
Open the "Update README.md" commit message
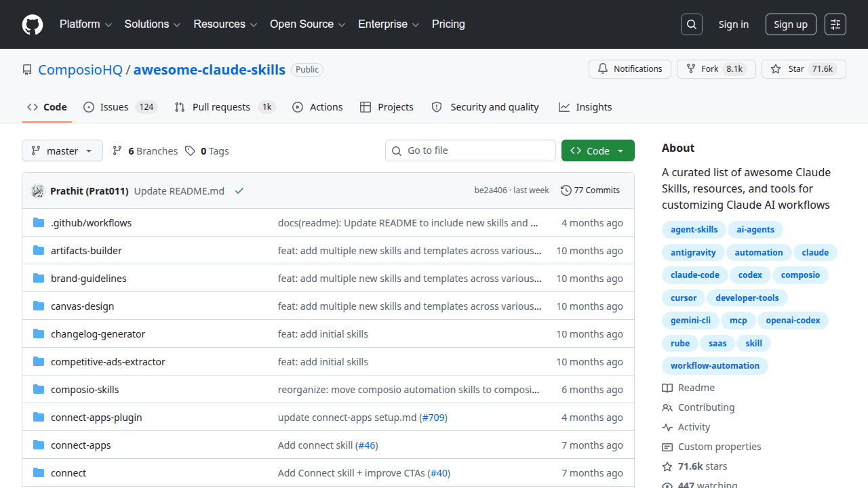coord(179,191)
